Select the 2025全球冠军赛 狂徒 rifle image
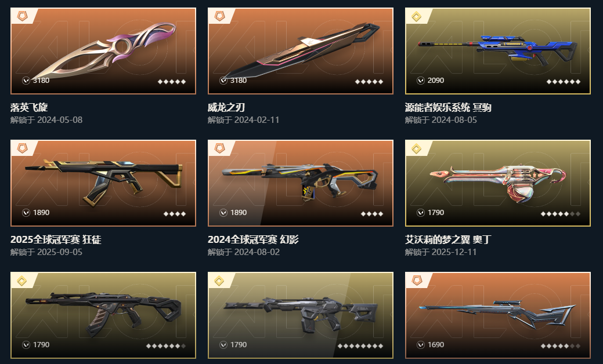Viewport: 603px width, 364px height. 103,183
